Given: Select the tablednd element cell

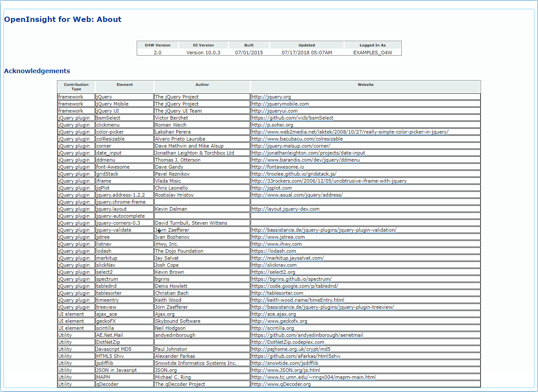Looking at the screenshot, I should pyautogui.click(x=125, y=286).
